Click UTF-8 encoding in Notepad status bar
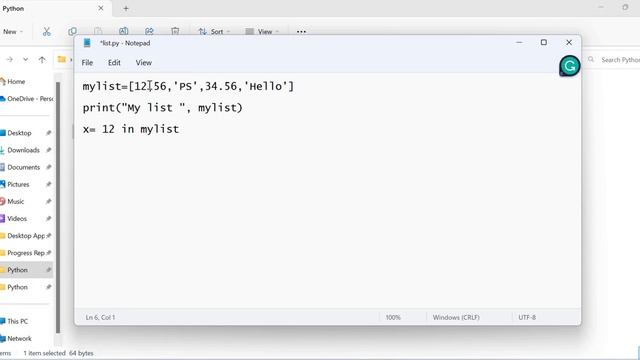640x360 pixels. (x=527, y=317)
